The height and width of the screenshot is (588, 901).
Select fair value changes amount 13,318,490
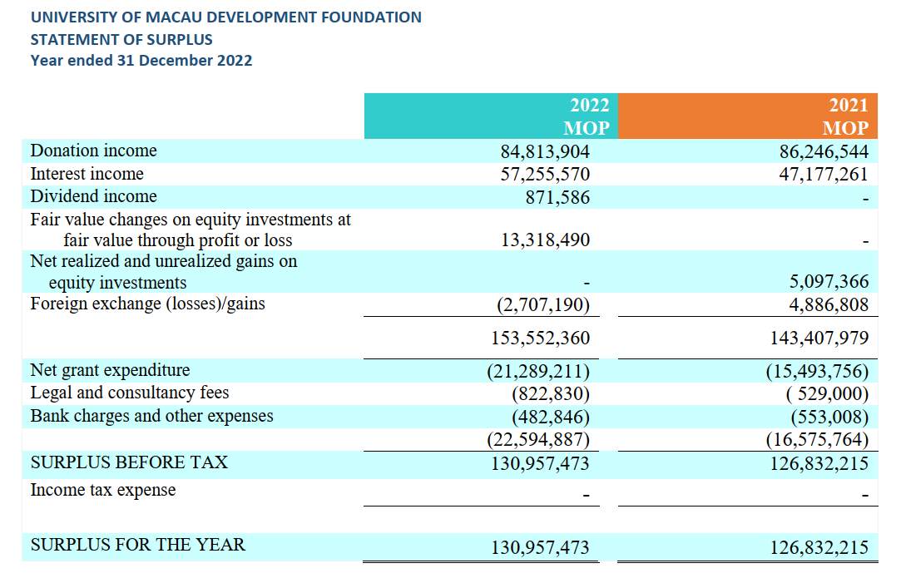pyautogui.click(x=545, y=240)
